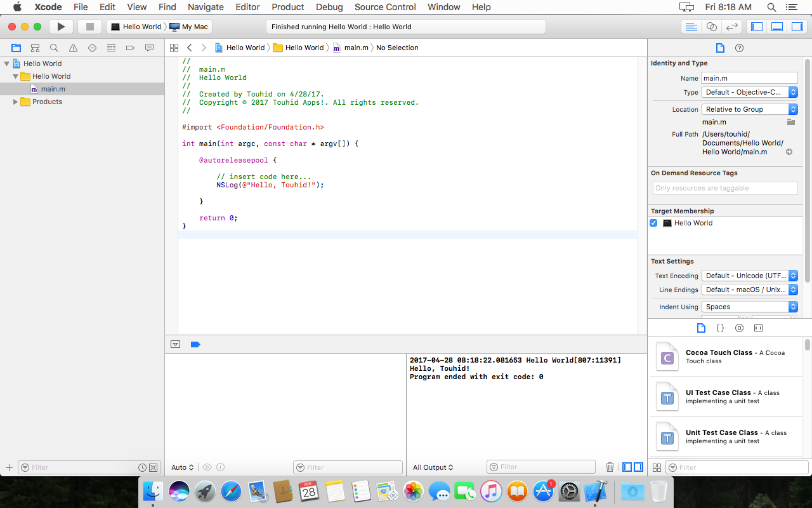The height and width of the screenshot is (508, 812).
Task: Open related items grid in jump bar
Action: click(x=174, y=48)
